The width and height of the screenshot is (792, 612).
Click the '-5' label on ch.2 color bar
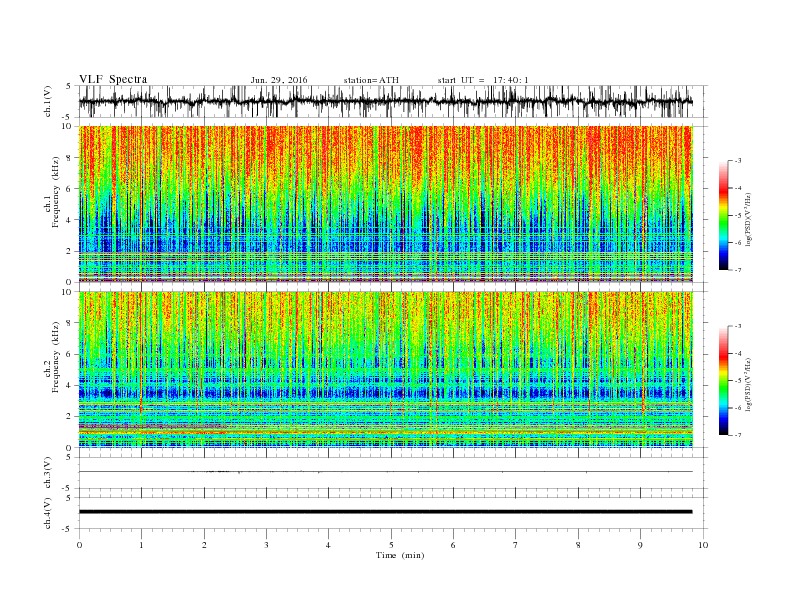click(737, 381)
